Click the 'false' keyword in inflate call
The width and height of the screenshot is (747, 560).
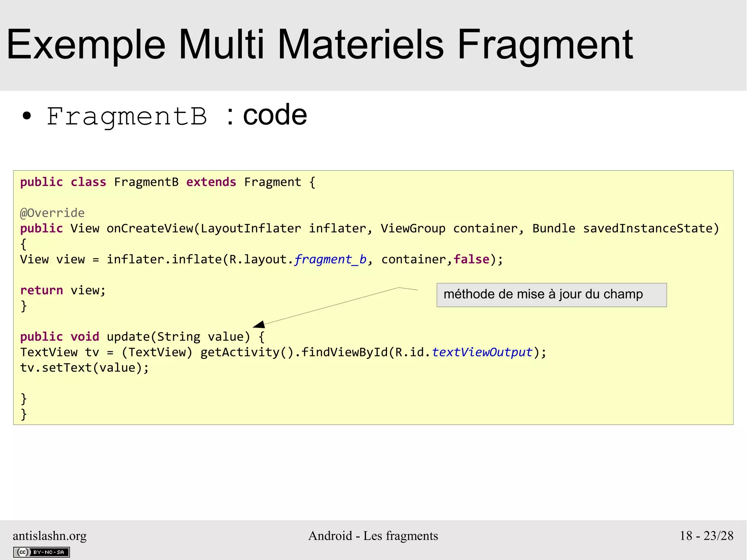(x=471, y=259)
